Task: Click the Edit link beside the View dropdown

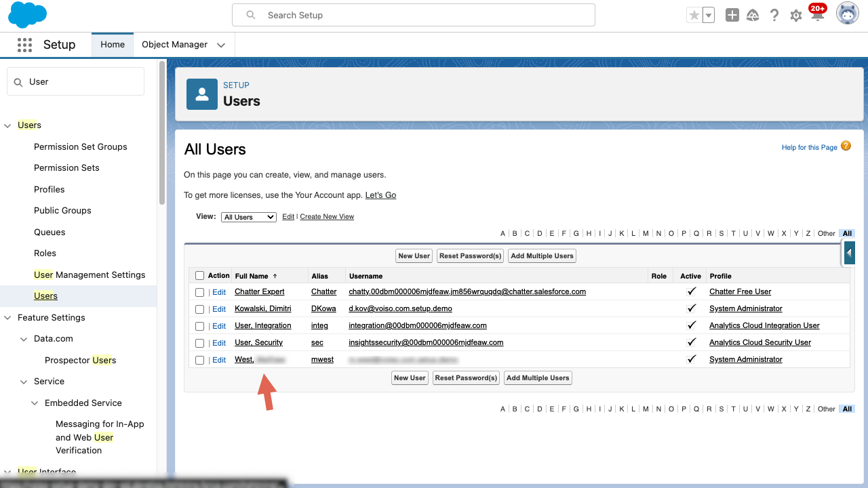Action: click(288, 217)
